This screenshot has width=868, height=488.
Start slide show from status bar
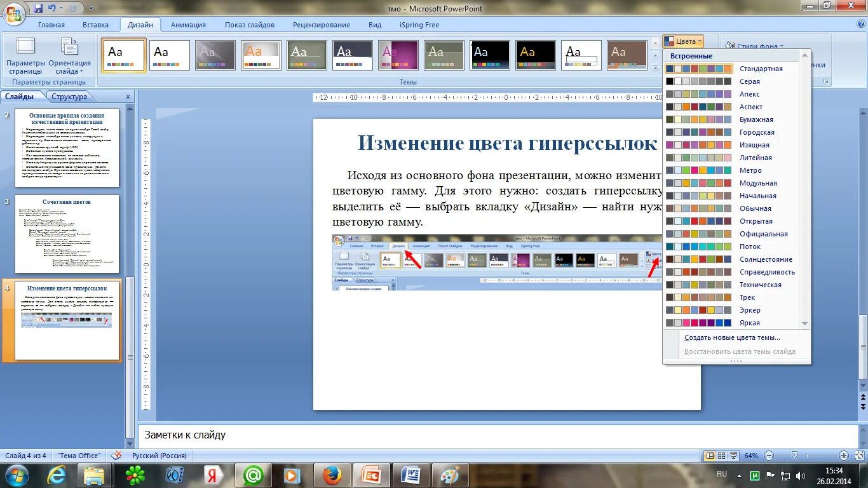pos(733,456)
